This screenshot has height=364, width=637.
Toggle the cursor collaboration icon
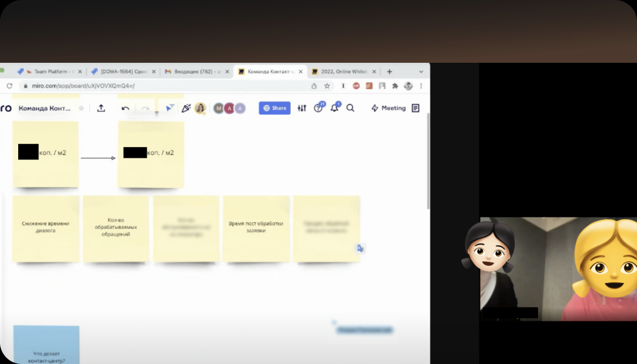(169, 108)
